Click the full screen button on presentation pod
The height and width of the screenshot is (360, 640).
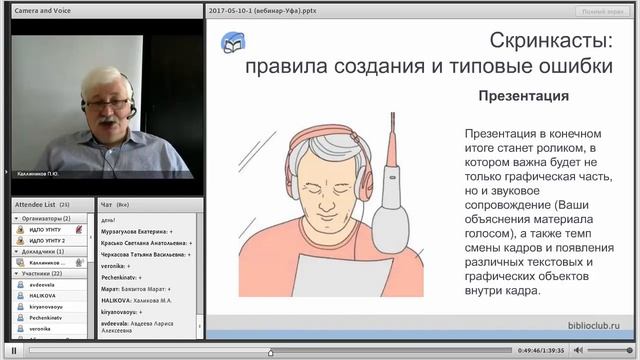[x=602, y=11]
